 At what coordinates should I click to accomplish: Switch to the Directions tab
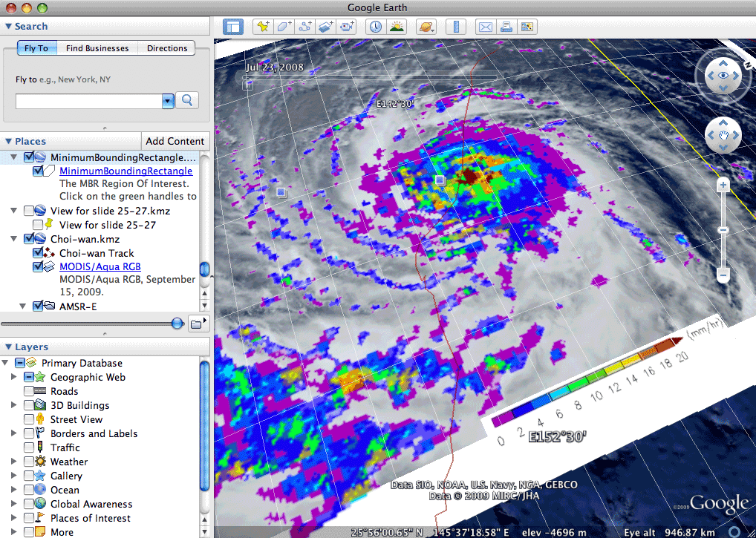click(167, 48)
